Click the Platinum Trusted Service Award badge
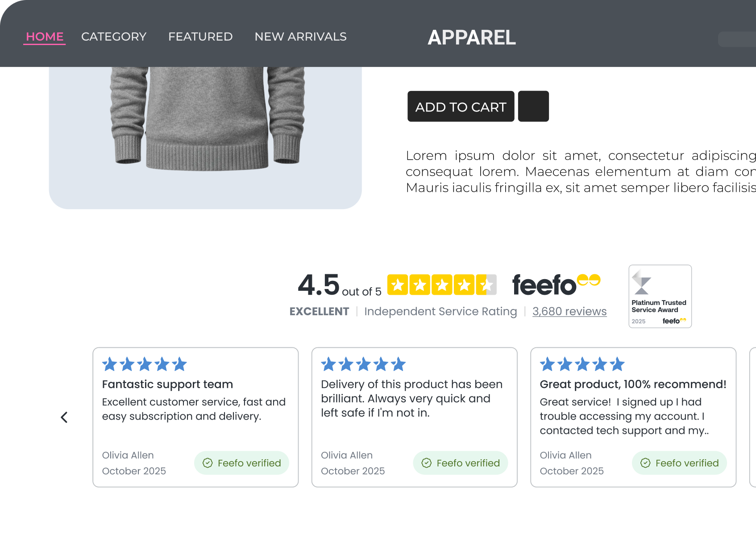Image resolution: width=756 pixels, height=540 pixels. (660, 296)
